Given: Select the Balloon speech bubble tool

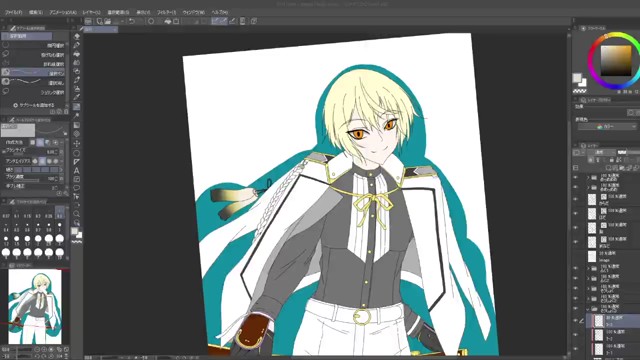Looking at the screenshot, I should tap(76, 188).
